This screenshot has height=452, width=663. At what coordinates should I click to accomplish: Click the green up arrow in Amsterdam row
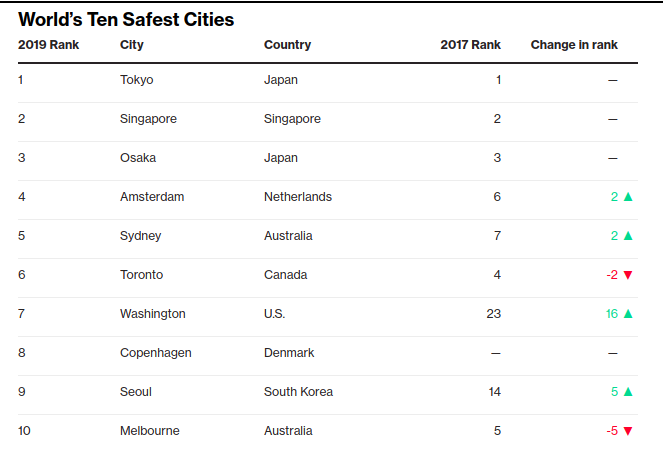point(628,197)
